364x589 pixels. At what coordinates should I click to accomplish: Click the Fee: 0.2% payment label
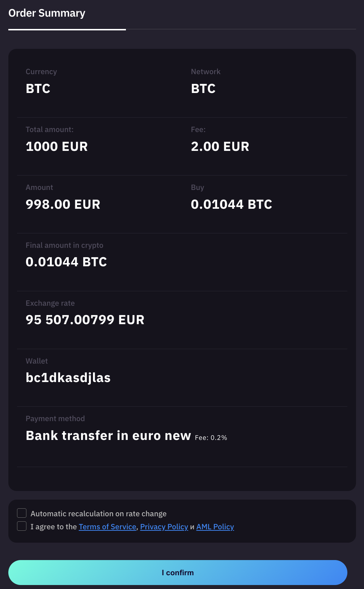211,438
